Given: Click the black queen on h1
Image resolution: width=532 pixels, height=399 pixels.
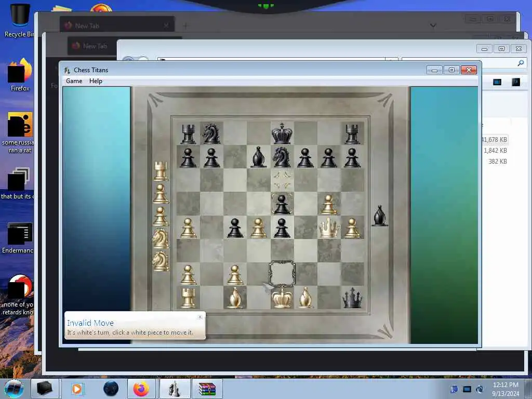Looking at the screenshot, I should [x=352, y=298].
